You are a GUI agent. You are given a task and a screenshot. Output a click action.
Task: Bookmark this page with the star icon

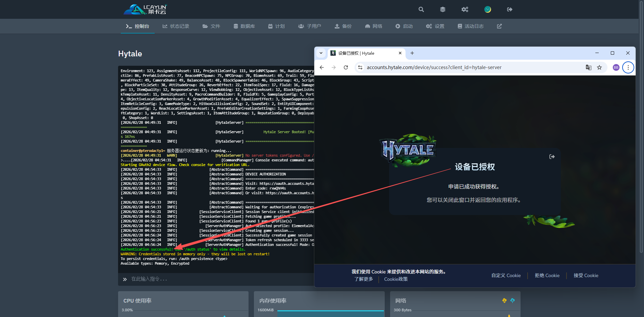[599, 67]
